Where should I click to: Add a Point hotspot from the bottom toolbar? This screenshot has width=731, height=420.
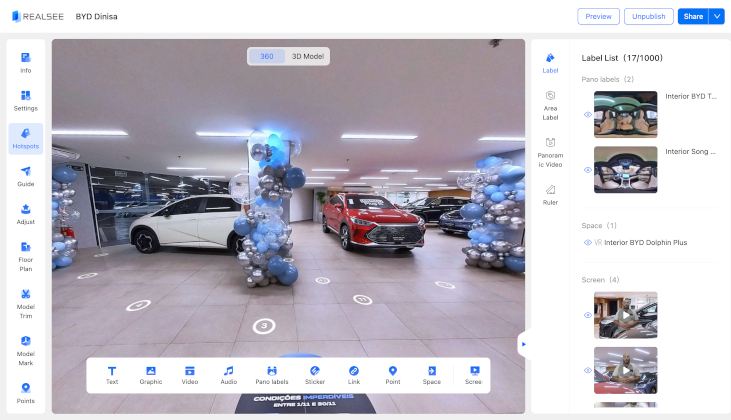pyautogui.click(x=393, y=375)
